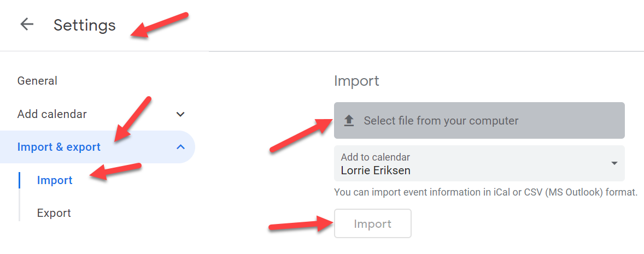Open the calendar dropdown arrow
The height and width of the screenshot is (254, 644).
coord(614,163)
